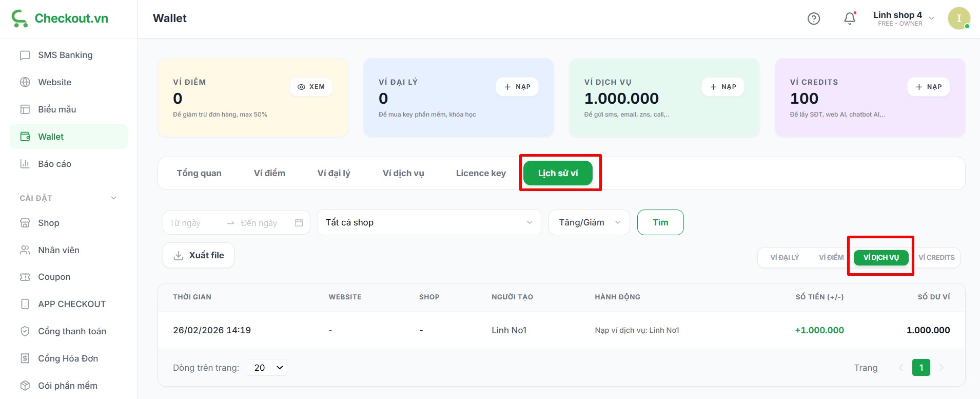Expand the Tăng/Giảm filter dropdown
This screenshot has width=980, height=399.
pyautogui.click(x=589, y=222)
